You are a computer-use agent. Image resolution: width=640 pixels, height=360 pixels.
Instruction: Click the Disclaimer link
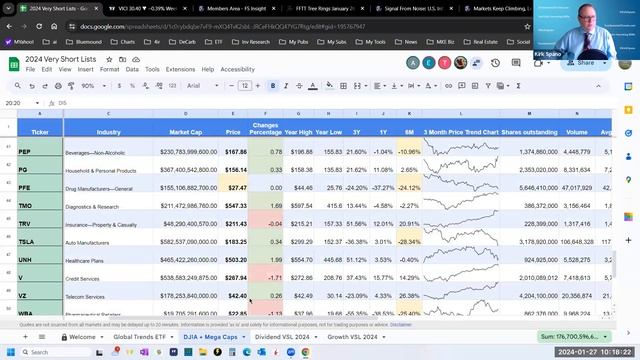(x=401, y=325)
